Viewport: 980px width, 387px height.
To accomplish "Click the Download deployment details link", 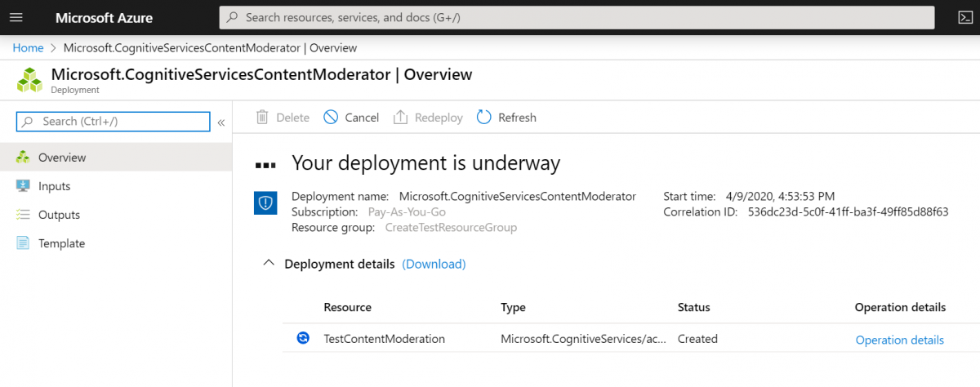I will (434, 264).
